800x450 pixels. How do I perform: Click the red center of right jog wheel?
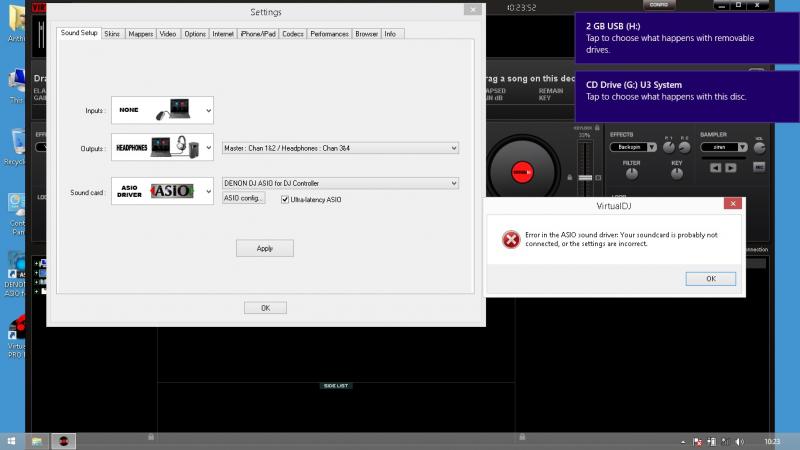522,172
